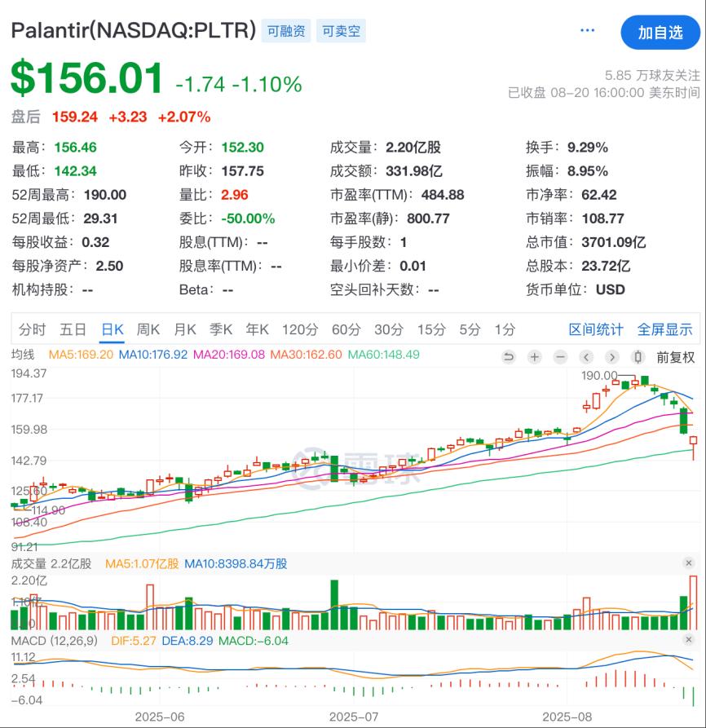The image size is (706, 728).
Task: Click the 可融资 margin tag
Action: click(x=286, y=32)
